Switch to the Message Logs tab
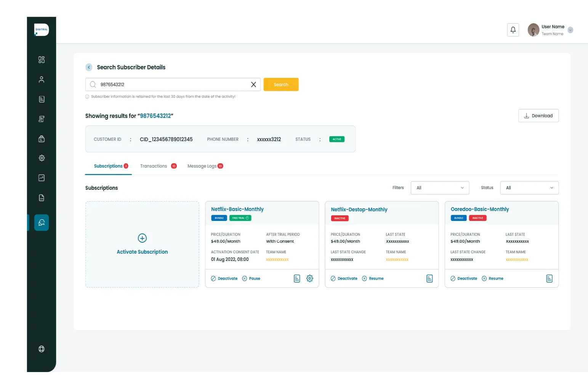 202,166
